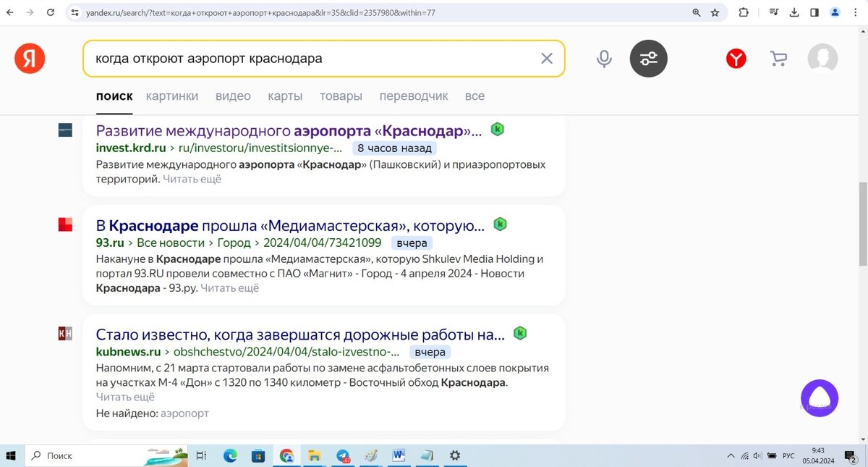Viewport: 868px width, 467px height.
Task: Go to the Yandex home logo
Action: (x=30, y=59)
